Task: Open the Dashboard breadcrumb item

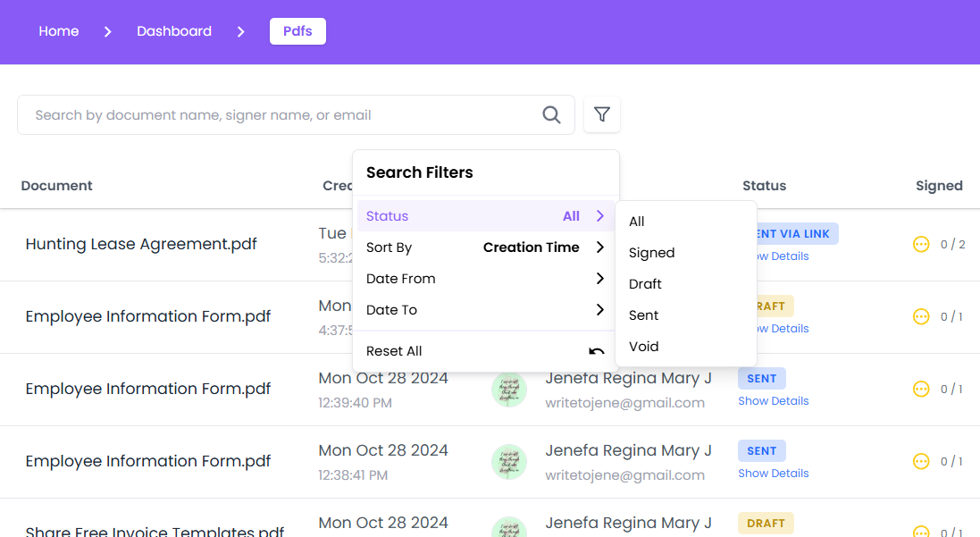Action: [x=173, y=30]
